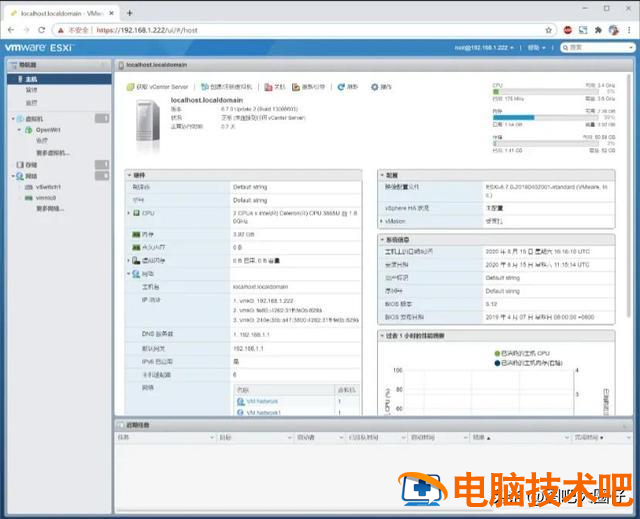Open the VM Network link

coord(262,401)
